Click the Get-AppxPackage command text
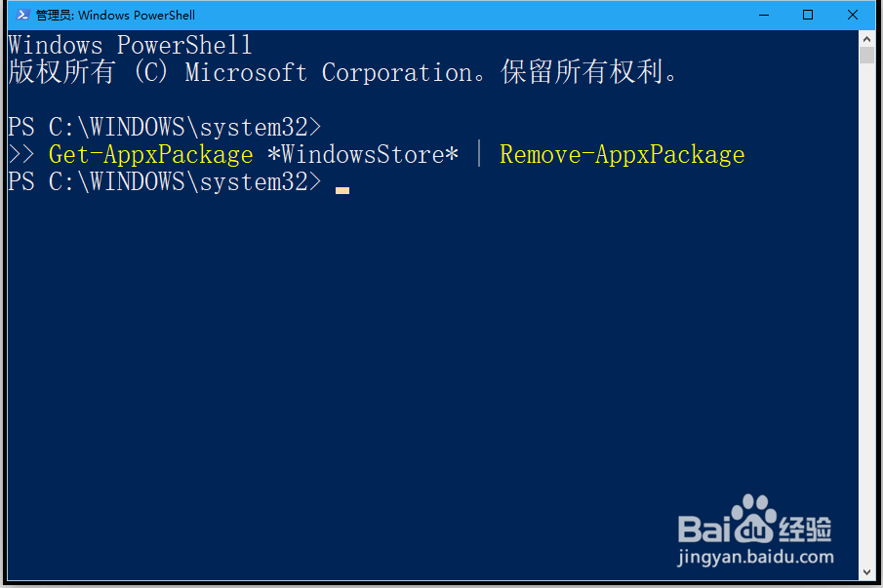The height and width of the screenshot is (588, 883). (151, 155)
